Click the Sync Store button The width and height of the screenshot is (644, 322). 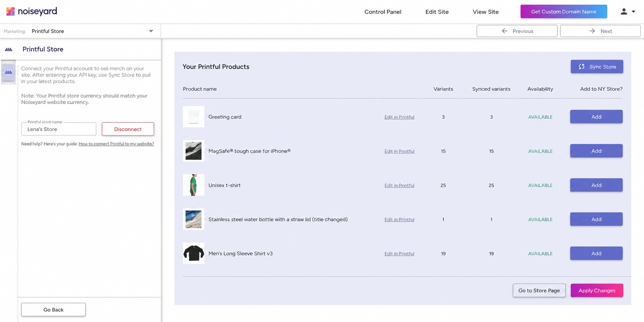597,67
